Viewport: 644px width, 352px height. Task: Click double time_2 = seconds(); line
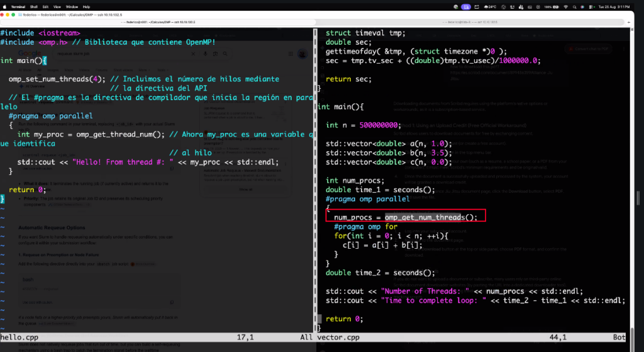(x=380, y=273)
